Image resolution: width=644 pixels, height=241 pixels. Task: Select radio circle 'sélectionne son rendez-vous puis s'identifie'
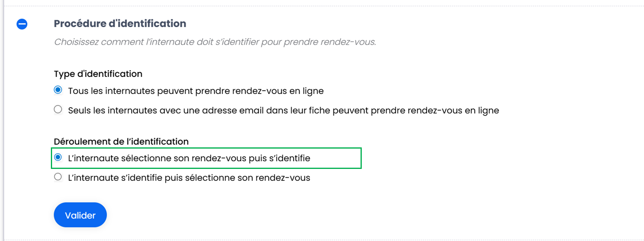(x=58, y=157)
